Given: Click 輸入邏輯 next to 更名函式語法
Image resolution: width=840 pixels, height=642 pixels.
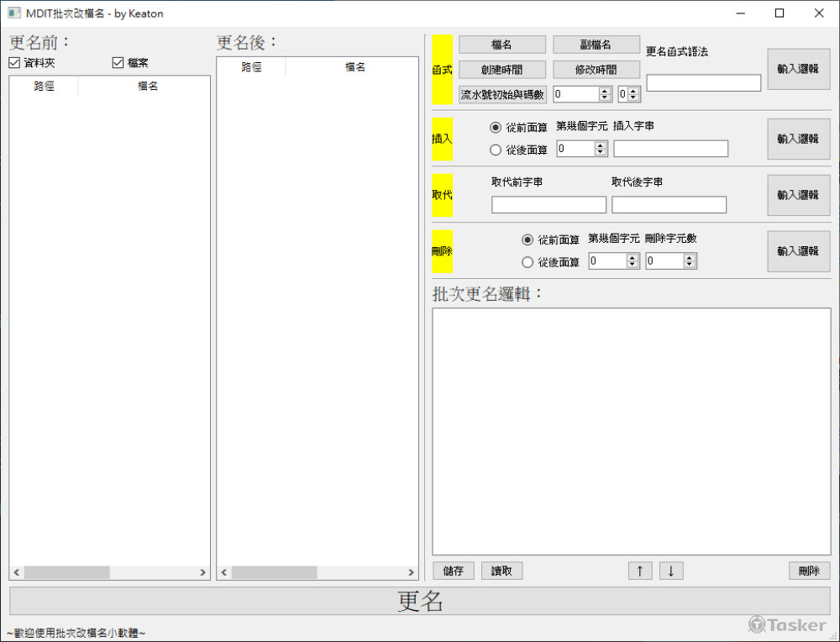Looking at the screenshot, I should pos(797,69).
